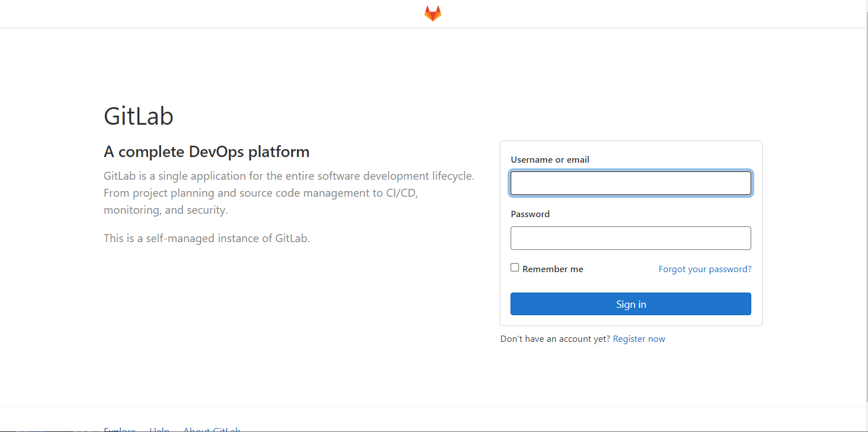This screenshot has width=868, height=432.
Task: Open the Forgot your password link
Action: [705, 269]
